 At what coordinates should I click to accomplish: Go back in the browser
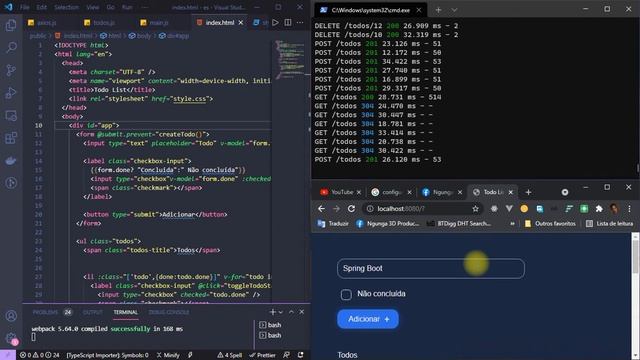coord(322,209)
